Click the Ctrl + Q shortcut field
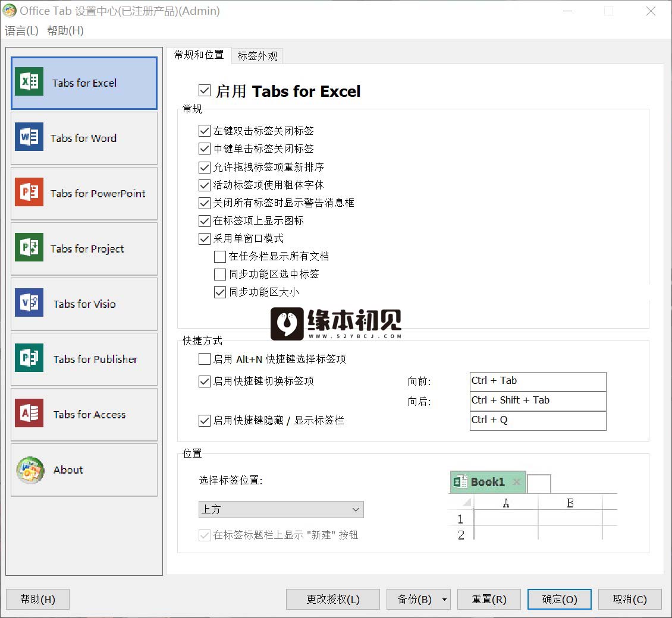 [538, 421]
